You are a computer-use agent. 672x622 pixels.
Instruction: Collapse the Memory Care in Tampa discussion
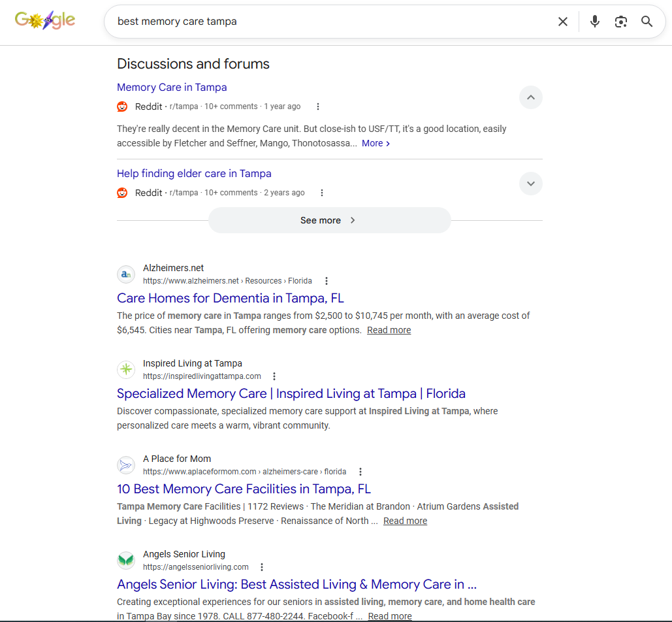[530, 97]
